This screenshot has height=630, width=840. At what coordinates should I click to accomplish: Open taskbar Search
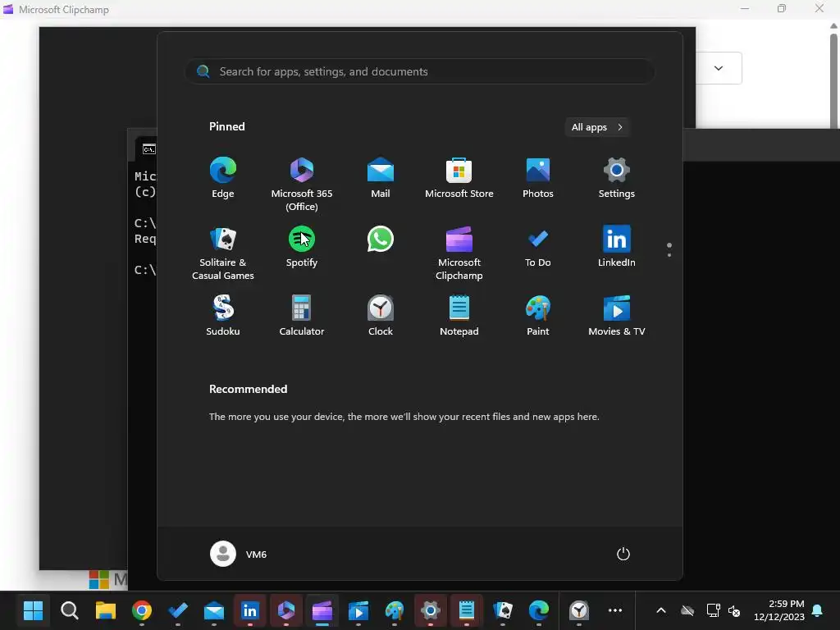70,610
